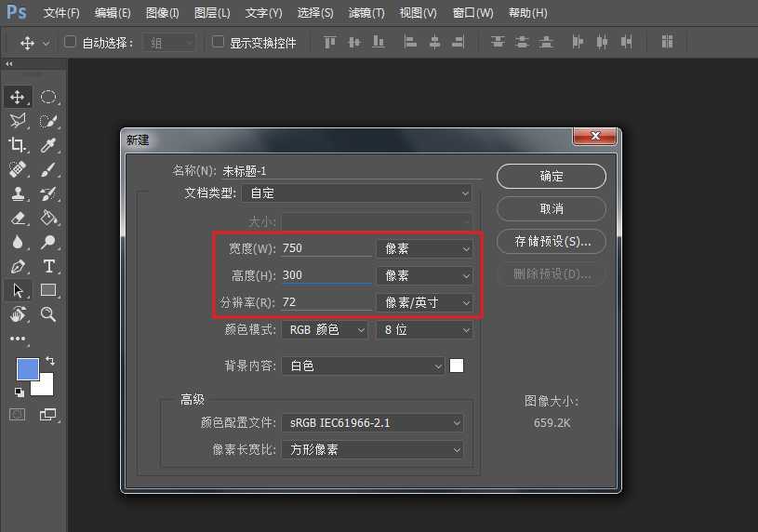This screenshot has width=758, height=532.
Task: Click the 存储预设(S)... button
Action: pos(551,241)
